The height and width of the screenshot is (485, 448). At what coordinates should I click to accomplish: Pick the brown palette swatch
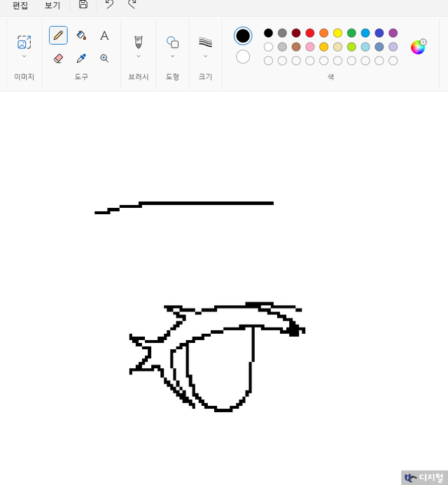pyautogui.click(x=296, y=47)
